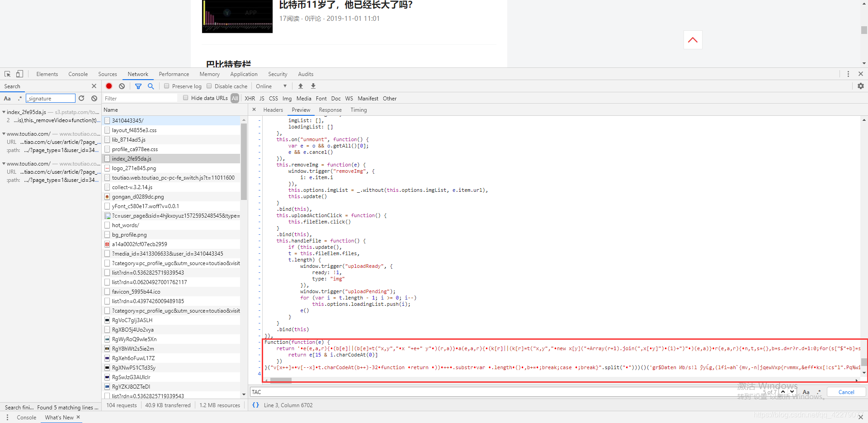This screenshot has height=423, width=868.
Task: Click the preview horizontal scrollbar thumb
Action: tap(281, 380)
